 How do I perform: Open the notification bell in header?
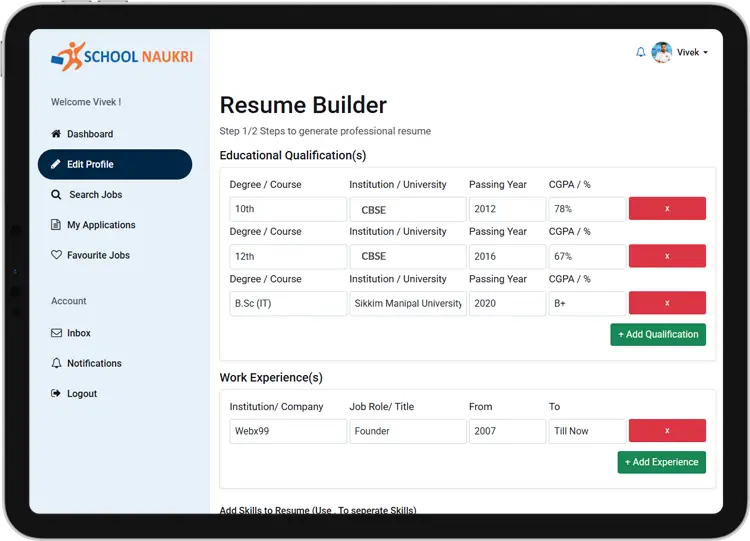(x=640, y=52)
